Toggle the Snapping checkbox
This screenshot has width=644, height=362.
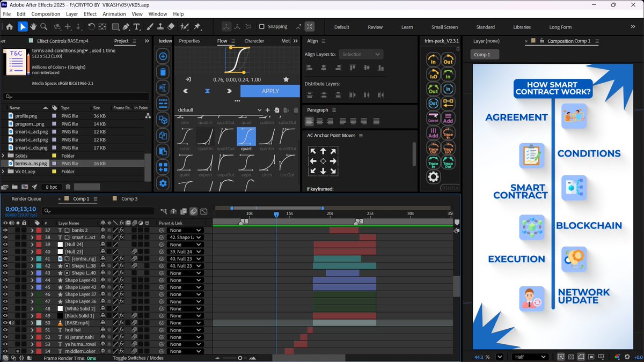pyautogui.click(x=262, y=26)
